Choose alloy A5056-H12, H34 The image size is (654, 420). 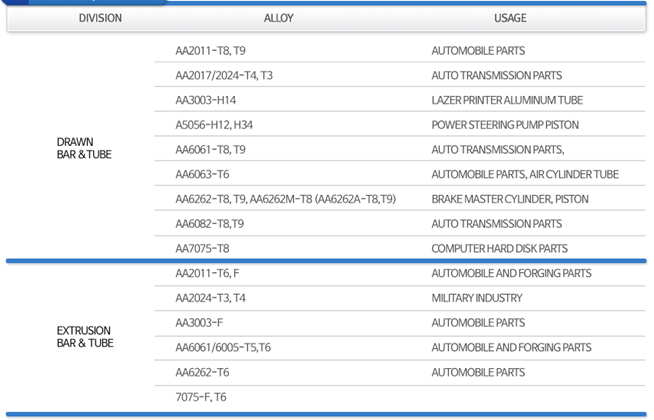(x=214, y=125)
